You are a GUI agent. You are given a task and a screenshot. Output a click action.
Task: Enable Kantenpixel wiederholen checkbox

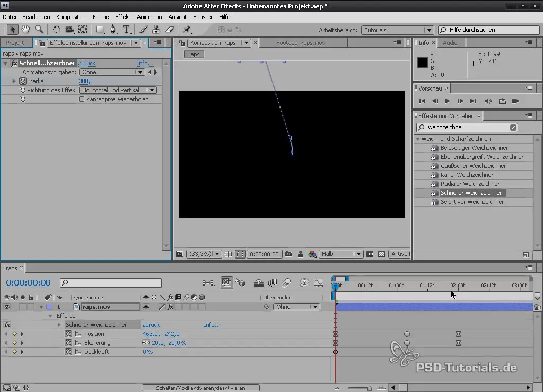[82, 99]
